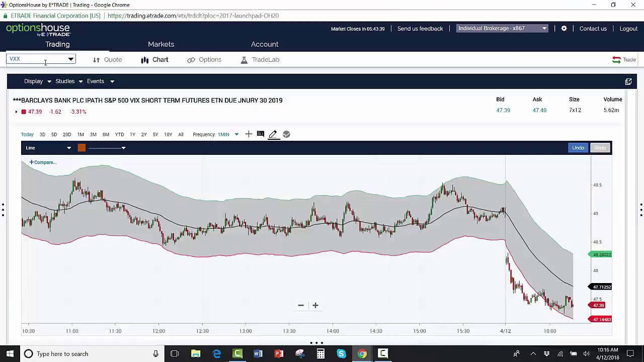Screen dimensions: 644x362
Task: Toggle the drawing pencil tool
Action: [273, 134]
